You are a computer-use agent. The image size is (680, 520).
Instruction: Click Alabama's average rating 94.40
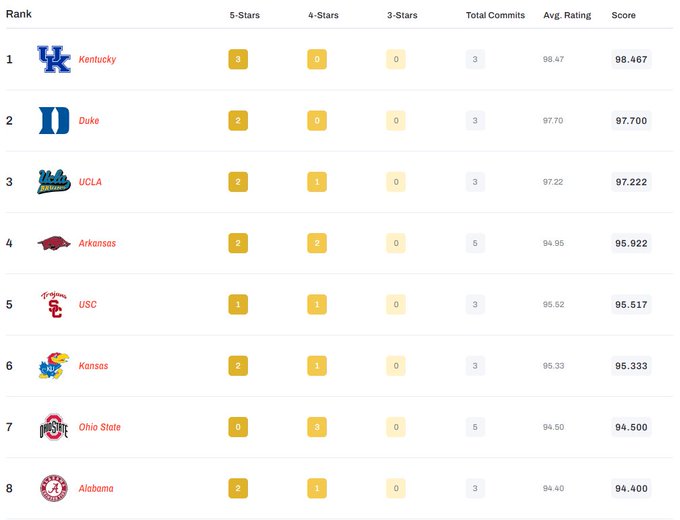click(x=553, y=488)
